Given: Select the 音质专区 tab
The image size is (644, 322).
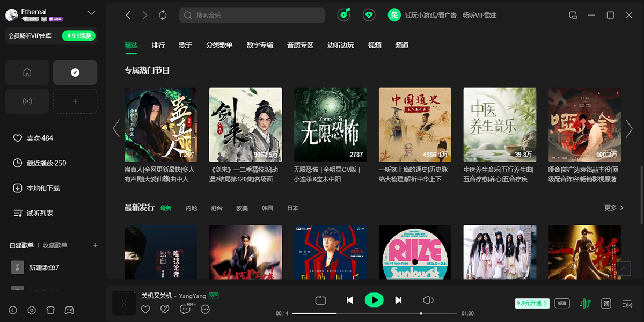Looking at the screenshot, I should click(300, 45).
